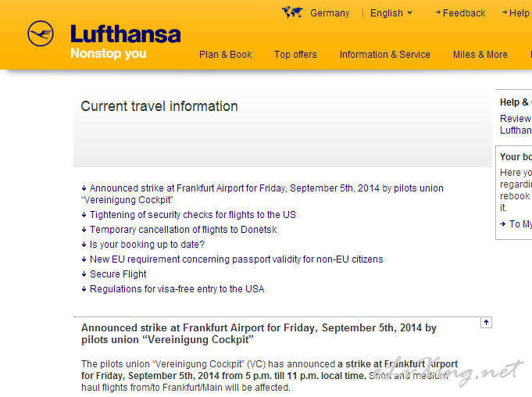
Task: Click arrow icon before Tightening of security checks
Action: tap(84, 215)
